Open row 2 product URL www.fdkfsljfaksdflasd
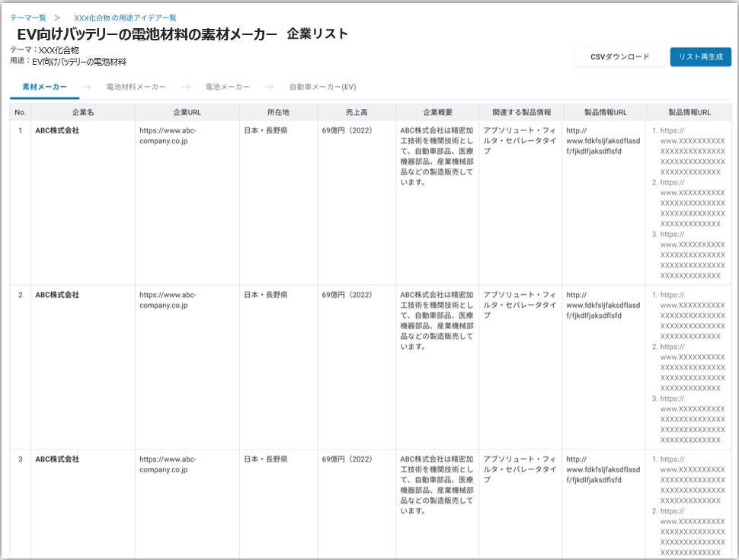Image resolution: width=739 pixels, height=560 pixels. [x=603, y=305]
